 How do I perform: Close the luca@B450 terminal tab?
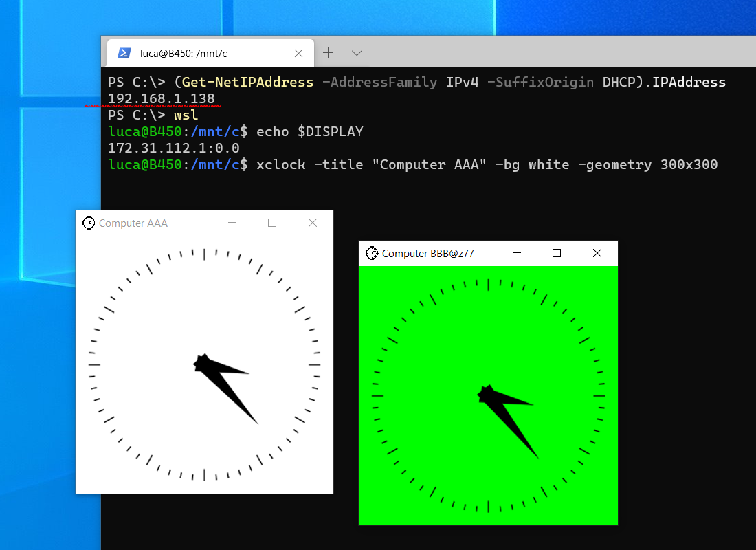pyautogui.click(x=298, y=53)
